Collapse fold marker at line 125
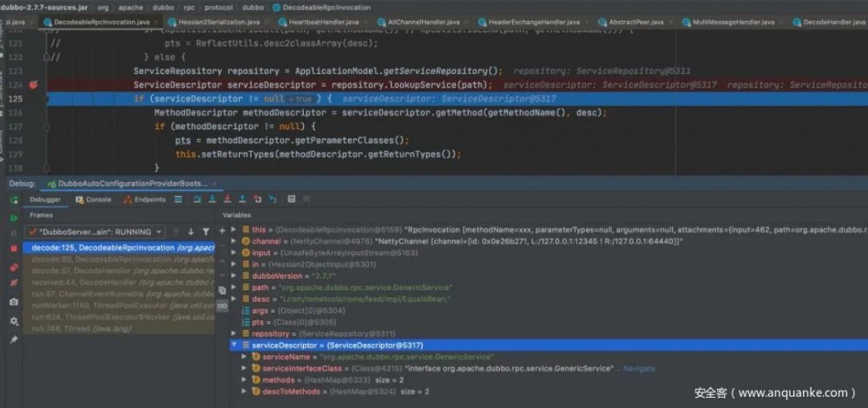The image size is (868, 408). click(47, 99)
